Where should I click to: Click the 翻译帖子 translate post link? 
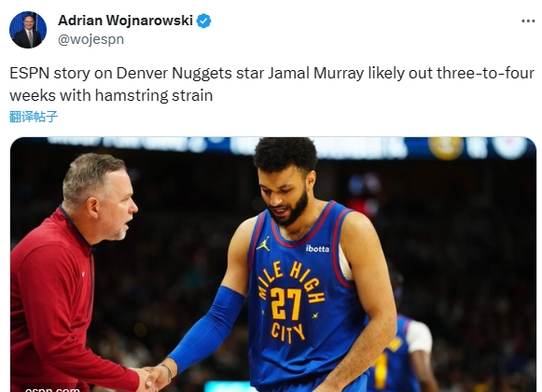click(x=34, y=117)
